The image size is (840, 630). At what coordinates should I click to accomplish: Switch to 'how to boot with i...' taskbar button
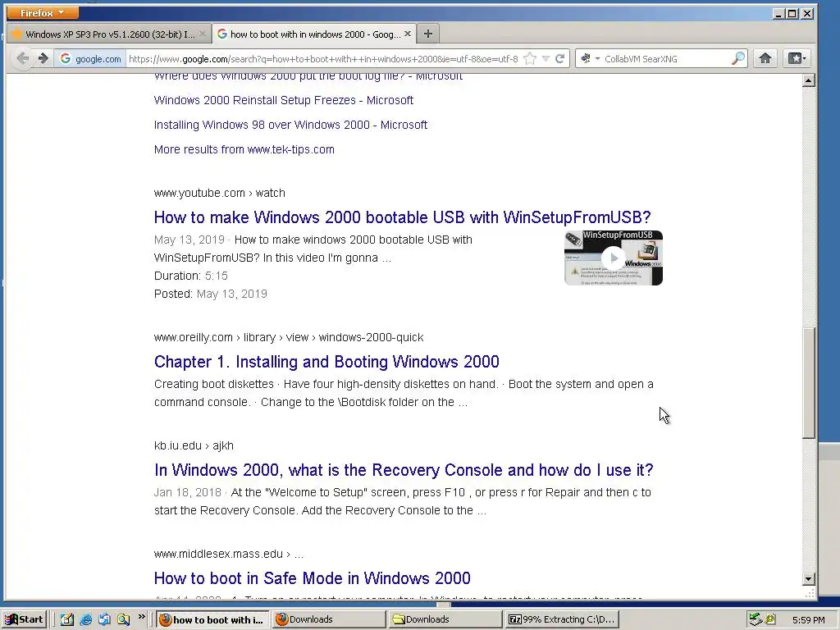point(212,619)
